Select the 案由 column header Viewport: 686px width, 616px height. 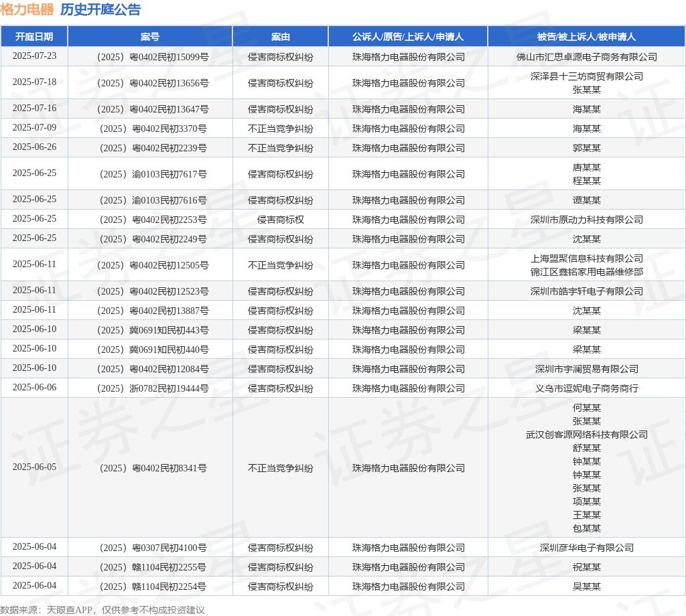(281, 37)
